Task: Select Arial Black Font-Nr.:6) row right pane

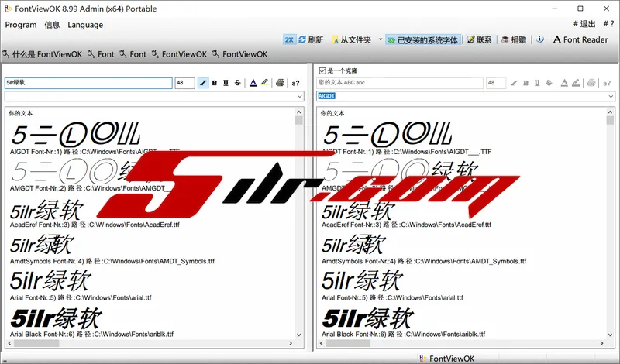Action: pyautogui.click(x=403, y=335)
